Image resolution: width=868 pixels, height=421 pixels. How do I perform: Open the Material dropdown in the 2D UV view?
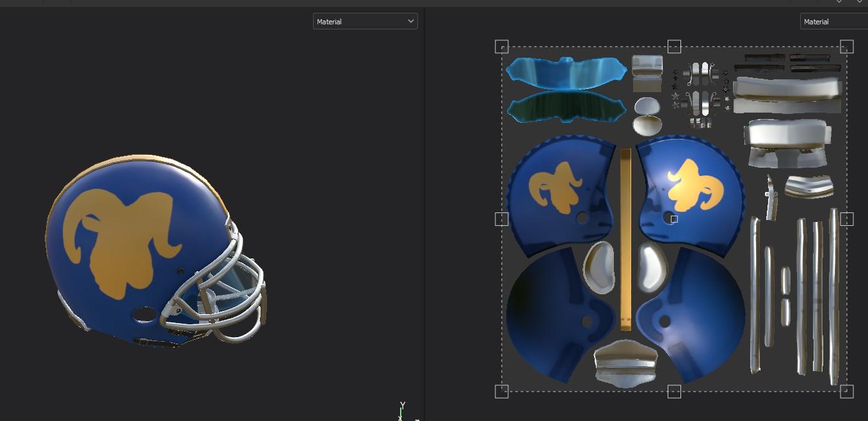coord(834,21)
